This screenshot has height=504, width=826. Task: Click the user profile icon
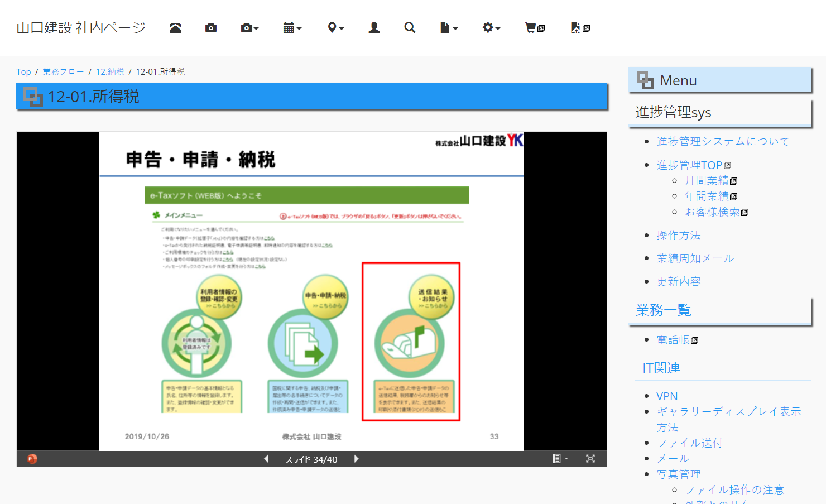click(374, 27)
